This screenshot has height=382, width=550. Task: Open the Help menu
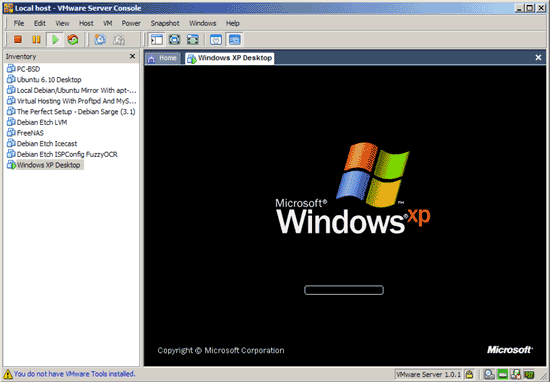tap(233, 23)
